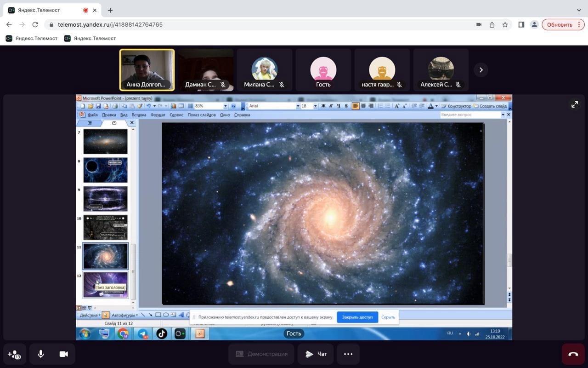Hang up with the red phone button
The height and width of the screenshot is (368, 588).
573,354
